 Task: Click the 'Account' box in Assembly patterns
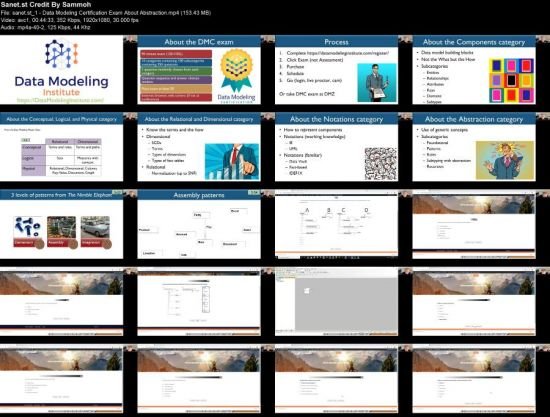[x=185, y=234]
